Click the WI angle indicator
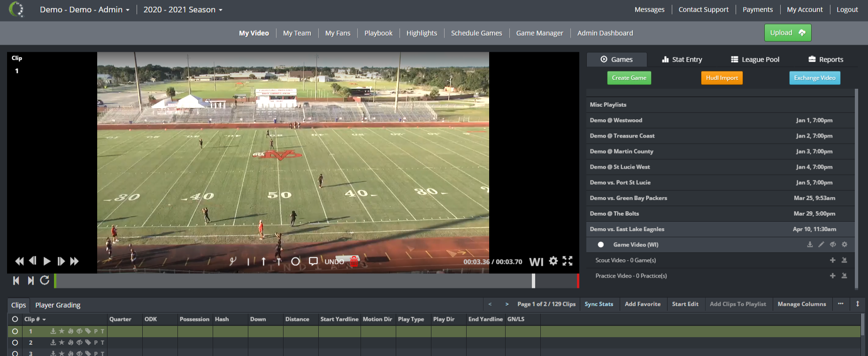Viewport: 868px width, 356px height. [536, 262]
